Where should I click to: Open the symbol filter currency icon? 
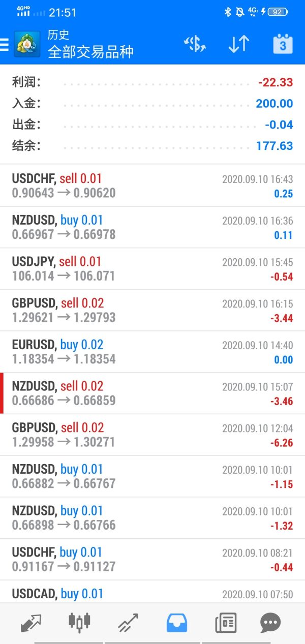(x=195, y=44)
